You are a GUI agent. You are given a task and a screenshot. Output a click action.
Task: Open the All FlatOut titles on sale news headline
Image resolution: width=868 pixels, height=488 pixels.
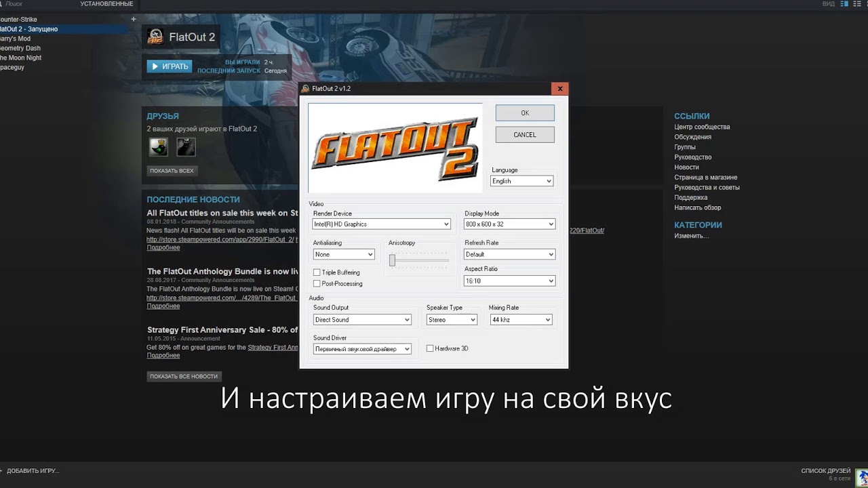coord(223,213)
